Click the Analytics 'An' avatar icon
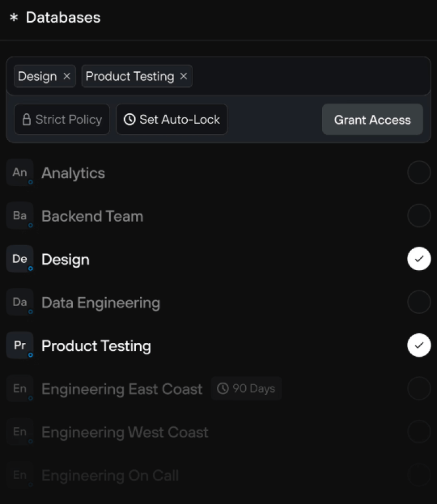 click(20, 173)
